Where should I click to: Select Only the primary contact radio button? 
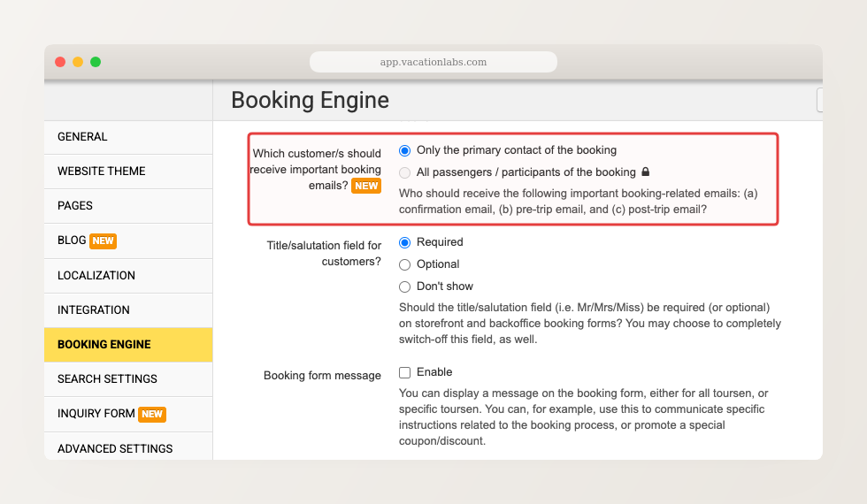[405, 150]
